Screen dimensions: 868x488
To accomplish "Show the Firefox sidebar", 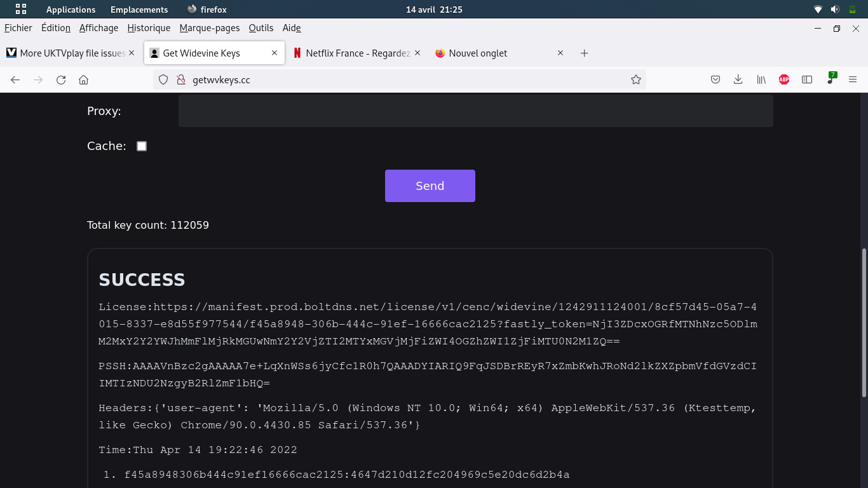I will pyautogui.click(x=807, y=80).
